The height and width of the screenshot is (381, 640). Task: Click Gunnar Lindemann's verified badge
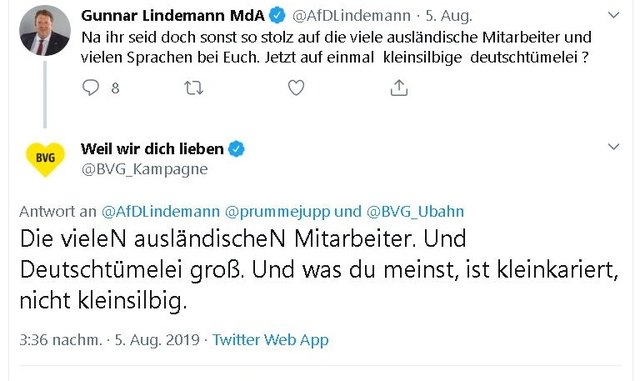tap(278, 15)
